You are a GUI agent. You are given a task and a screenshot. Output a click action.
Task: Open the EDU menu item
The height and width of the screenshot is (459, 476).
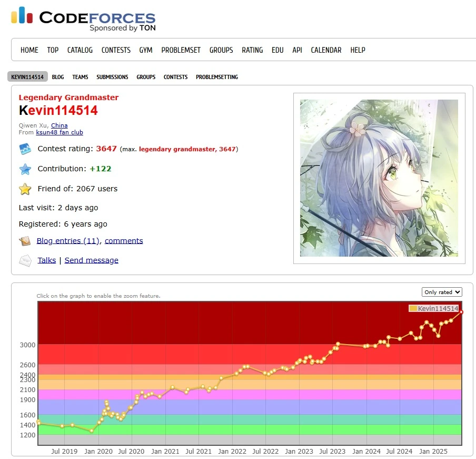point(277,50)
